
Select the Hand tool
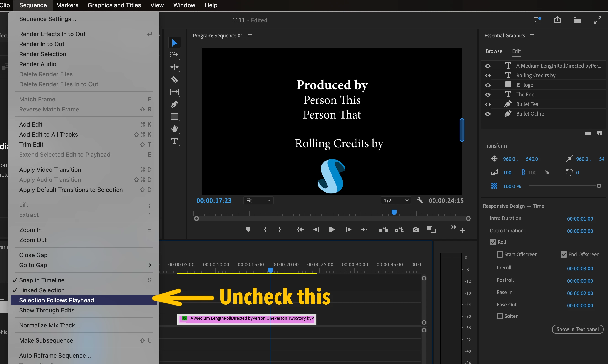(175, 129)
